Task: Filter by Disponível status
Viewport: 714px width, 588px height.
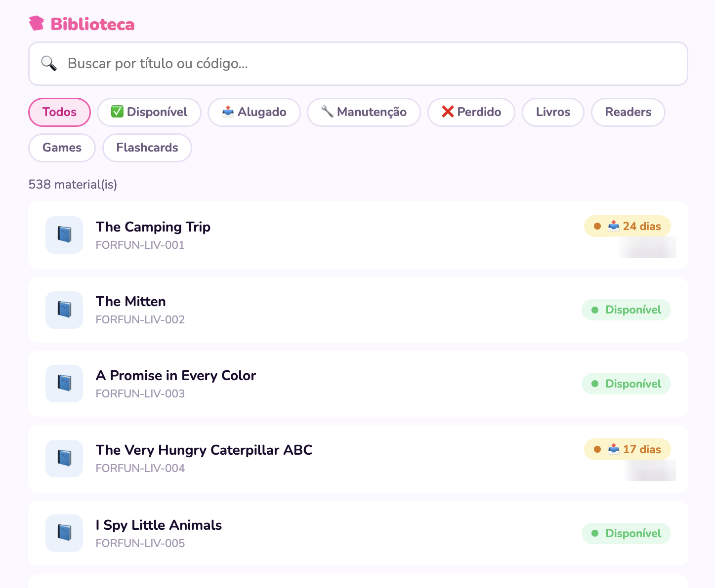Action: tap(149, 112)
